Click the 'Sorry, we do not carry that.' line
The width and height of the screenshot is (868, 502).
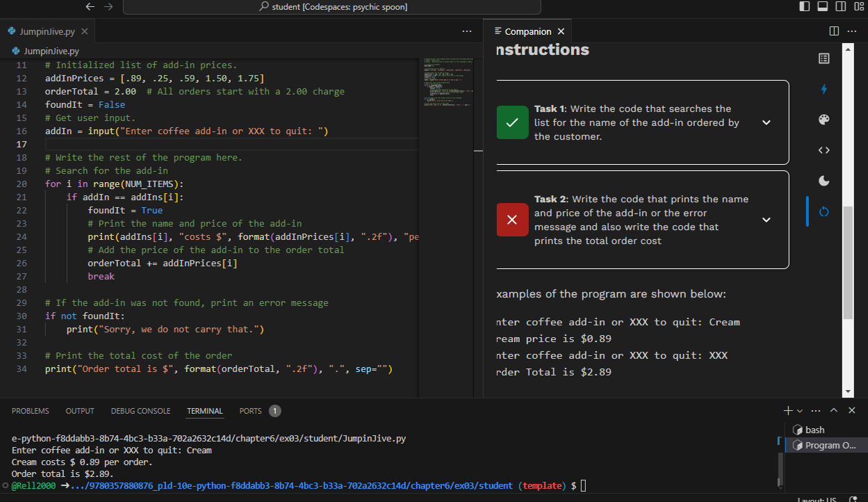(x=165, y=329)
